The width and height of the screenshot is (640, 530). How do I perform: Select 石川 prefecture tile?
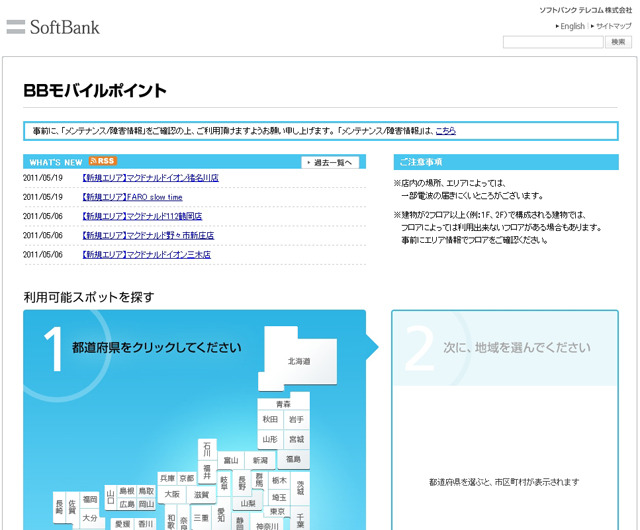pos(207,449)
